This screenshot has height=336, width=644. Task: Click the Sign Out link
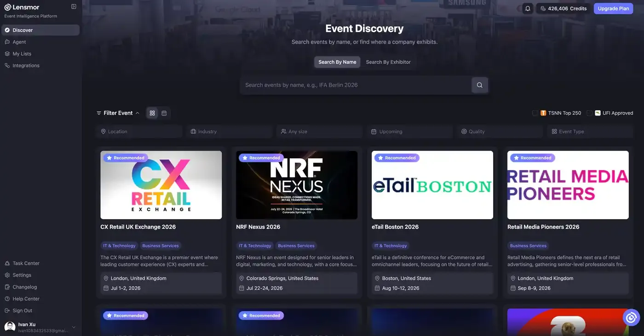[40, 311]
